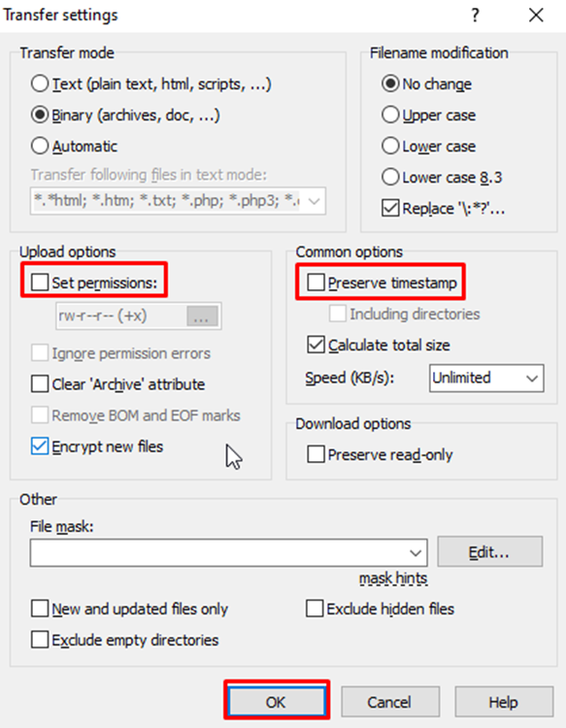This screenshot has width=566, height=728.
Task: Open the Speed (KB/s) dropdown
Action: point(486,378)
